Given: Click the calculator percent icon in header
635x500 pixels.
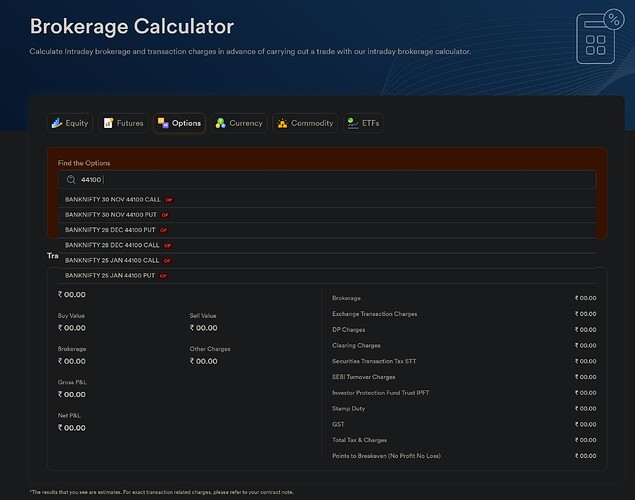Looking at the screenshot, I should 600,36.
